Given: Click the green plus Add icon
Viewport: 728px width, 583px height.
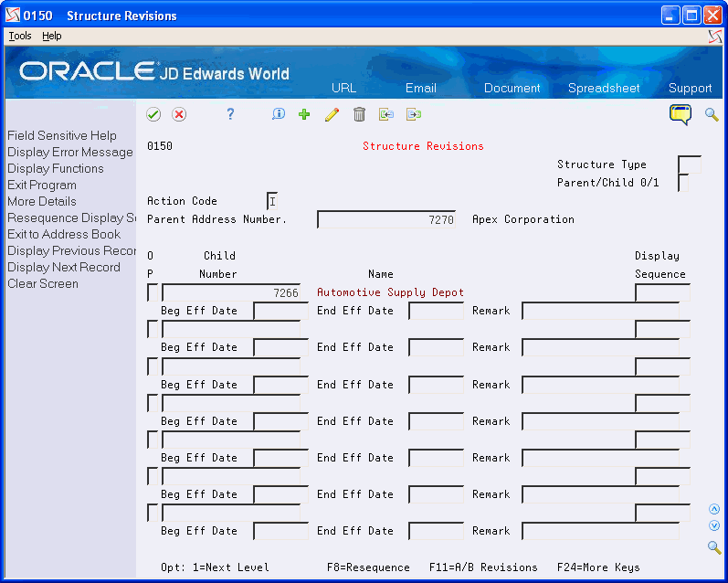Looking at the screenshot, I should [x=304, y=114].
